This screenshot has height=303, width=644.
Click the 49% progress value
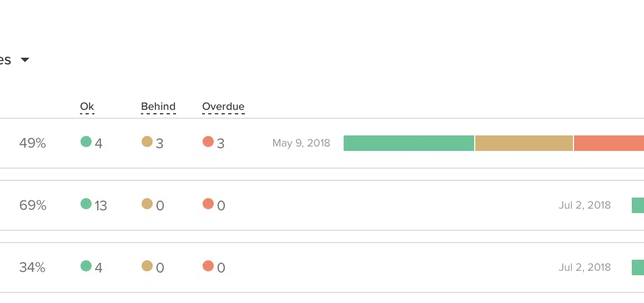pos(32,143)
